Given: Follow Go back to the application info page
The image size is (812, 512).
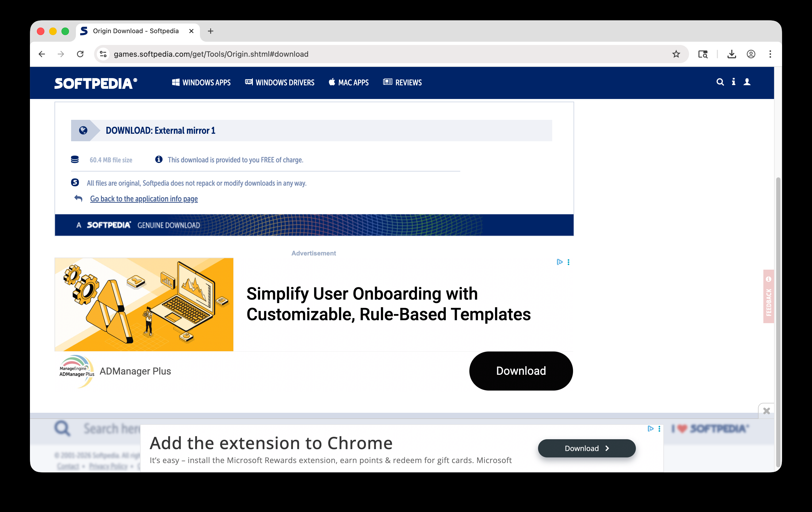Looking at the screenshot, I should pos(144,199).
